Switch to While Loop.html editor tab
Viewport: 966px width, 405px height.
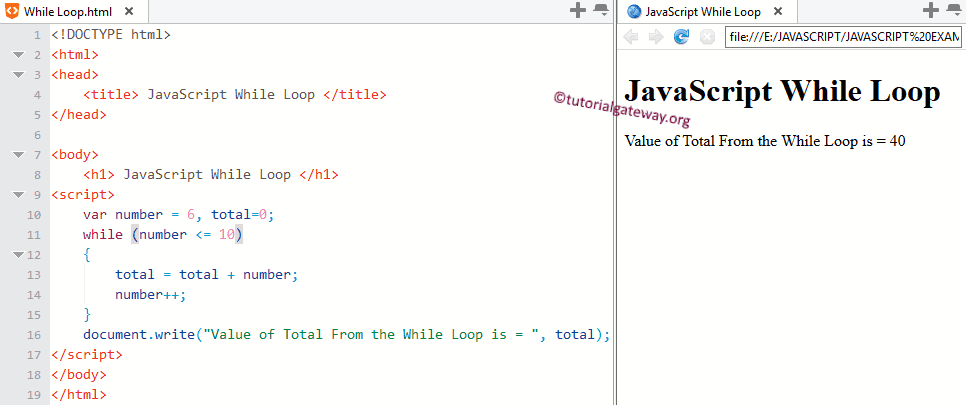click(x=74, y=11)
